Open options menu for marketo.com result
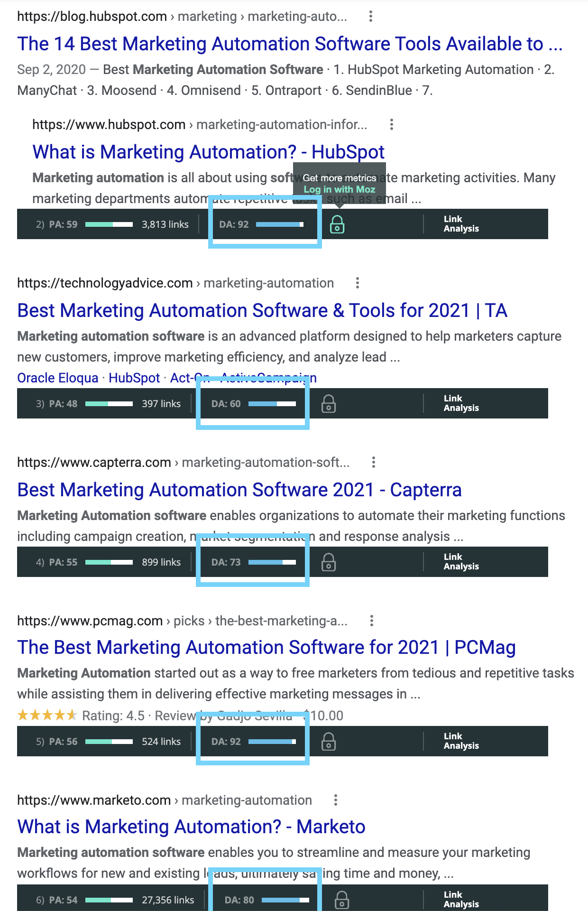The height and width of the screenshot is (911, 588). coord(336,800)
